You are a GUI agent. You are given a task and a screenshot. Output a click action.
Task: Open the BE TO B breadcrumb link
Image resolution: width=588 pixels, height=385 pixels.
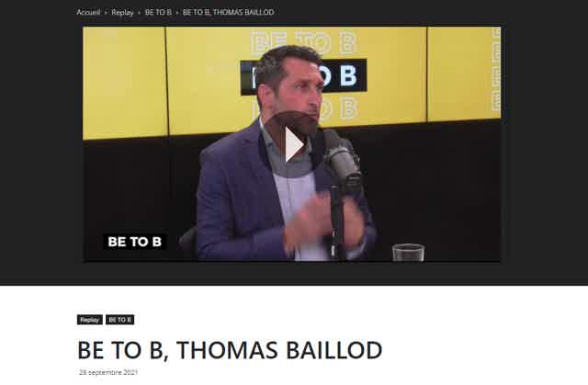click(158, 12)
